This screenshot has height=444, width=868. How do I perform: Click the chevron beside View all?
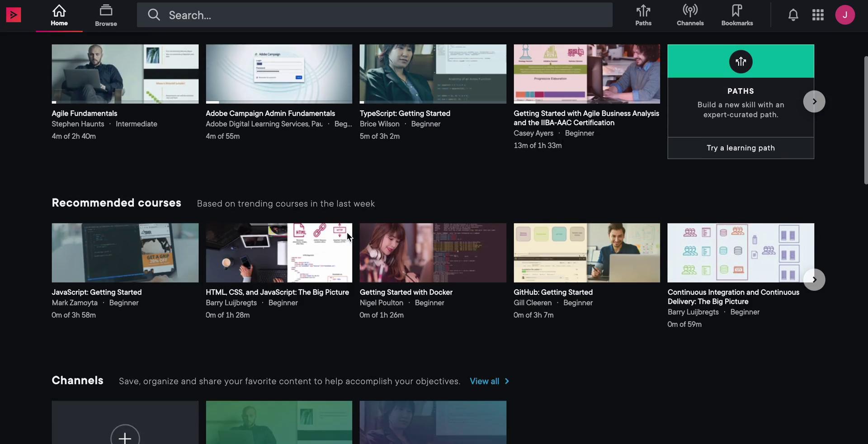click(x=507, y=381)
